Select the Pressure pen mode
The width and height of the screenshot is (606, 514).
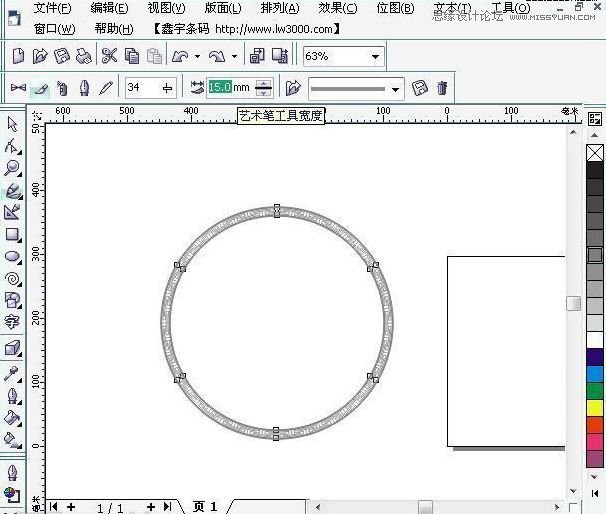point(106,88)
